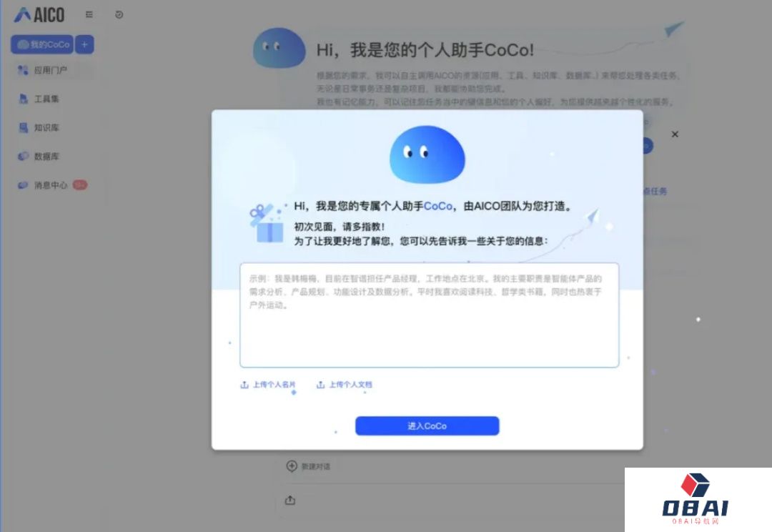The width and height of the screenshot is (772, 532).
Task: Click the upload icon below 新建对话
Action: (290, 501)
